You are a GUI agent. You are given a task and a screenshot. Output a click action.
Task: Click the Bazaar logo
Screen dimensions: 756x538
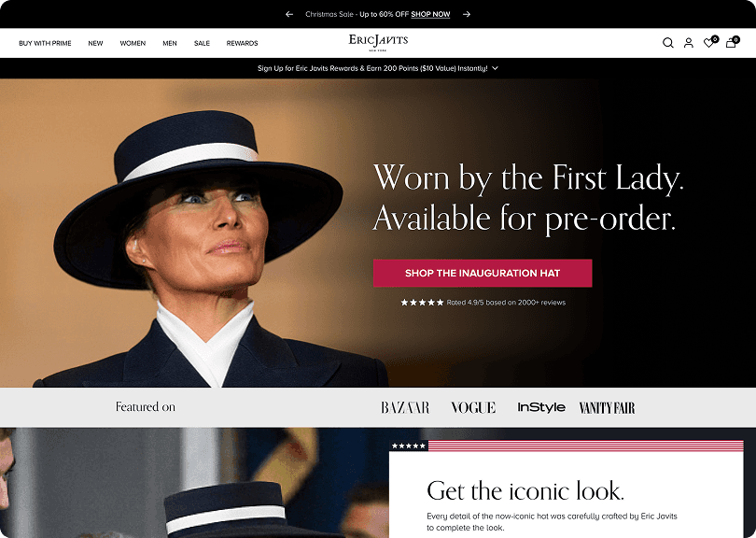(x=405, y=408)
